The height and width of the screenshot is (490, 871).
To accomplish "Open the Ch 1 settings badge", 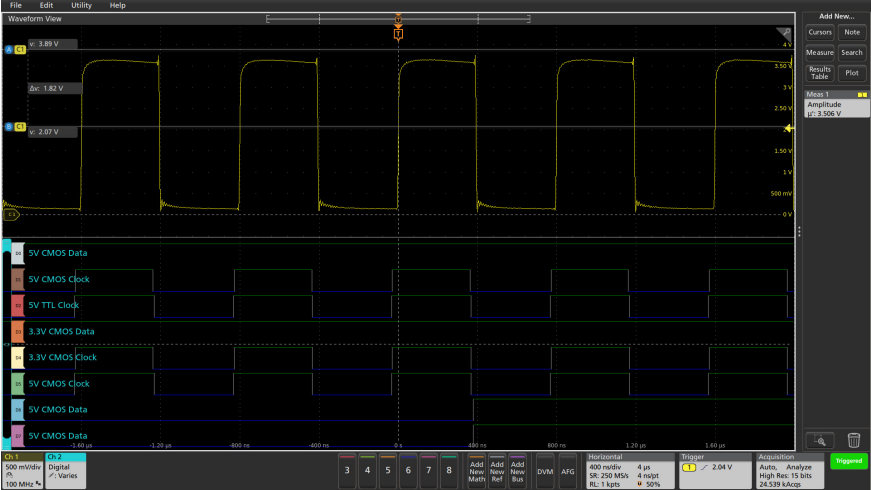I will (21, 468).
